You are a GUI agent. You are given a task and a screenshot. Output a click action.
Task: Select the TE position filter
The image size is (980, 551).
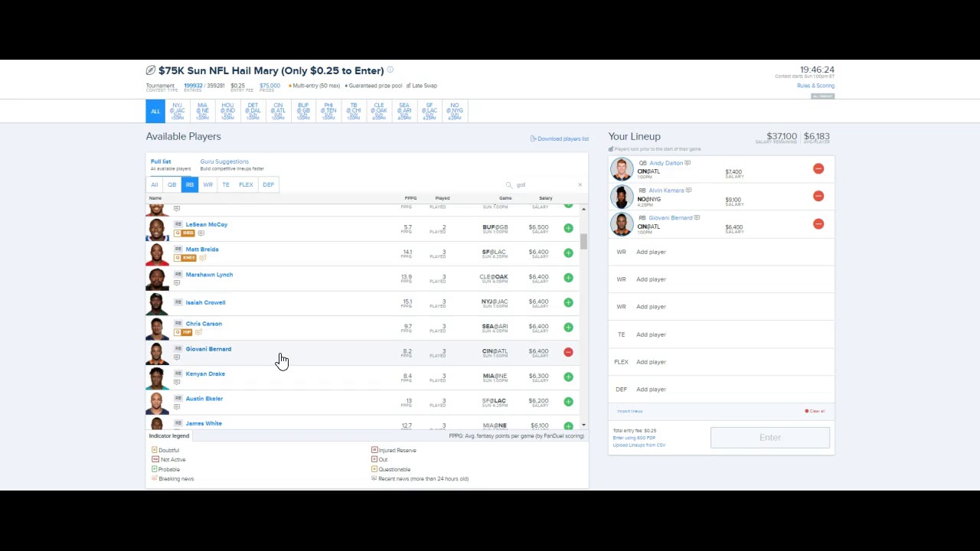coord(226,184)
